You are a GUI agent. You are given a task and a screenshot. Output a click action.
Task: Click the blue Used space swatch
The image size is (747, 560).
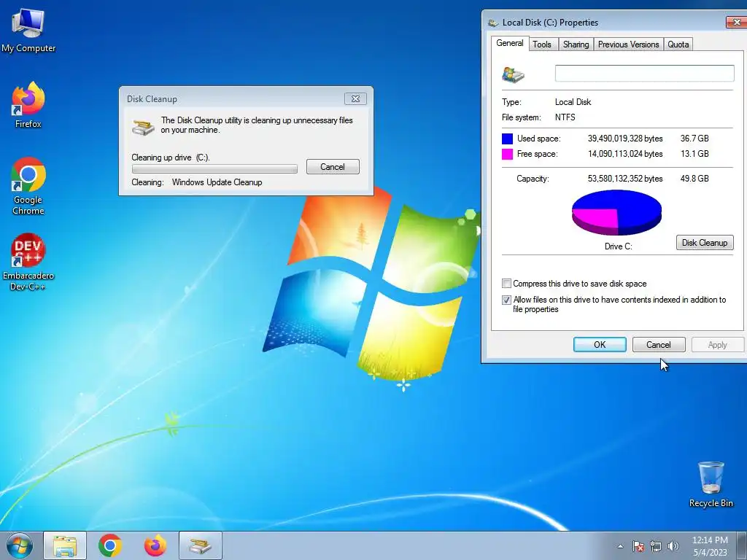(x=508, y=139)
